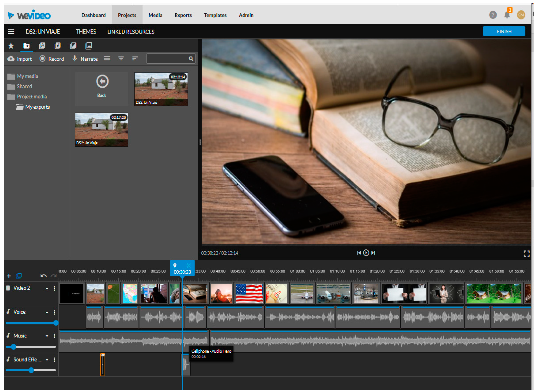Expand the Voice track dropdown arrow
Image resolution: width=536 pixels, height=392 pixels.
click(47, 313)
